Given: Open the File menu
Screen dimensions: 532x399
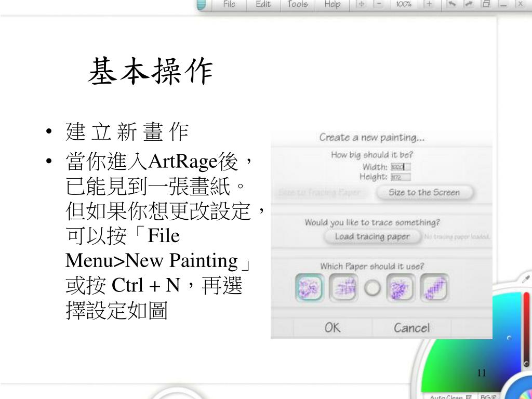Looking at the screenshot, I should pyautogui.click(x=229, y=4).
